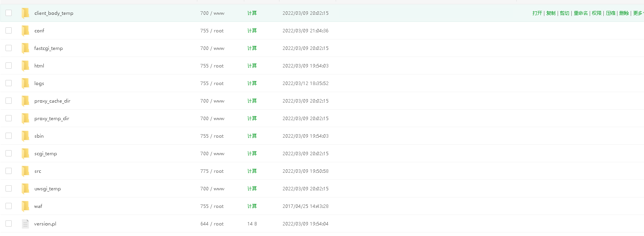Tick the src row checkbox

pyautogui.click(x=9, y=171)
